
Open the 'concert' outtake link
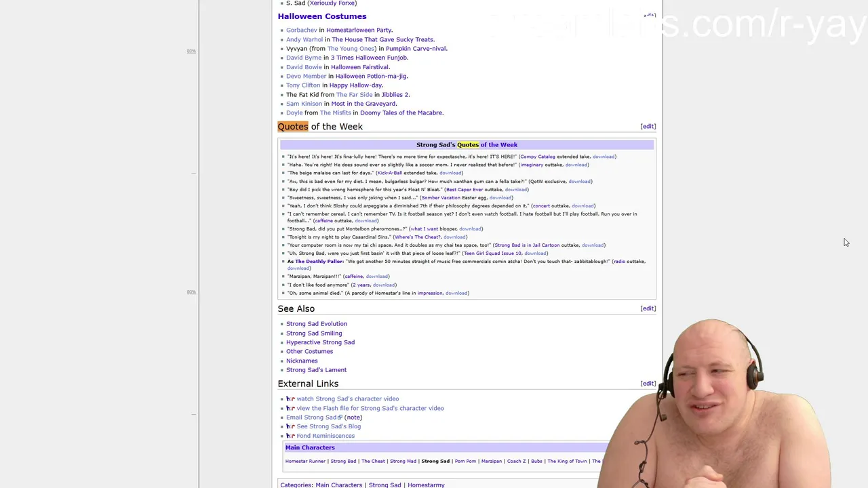[x=541, y=206]
